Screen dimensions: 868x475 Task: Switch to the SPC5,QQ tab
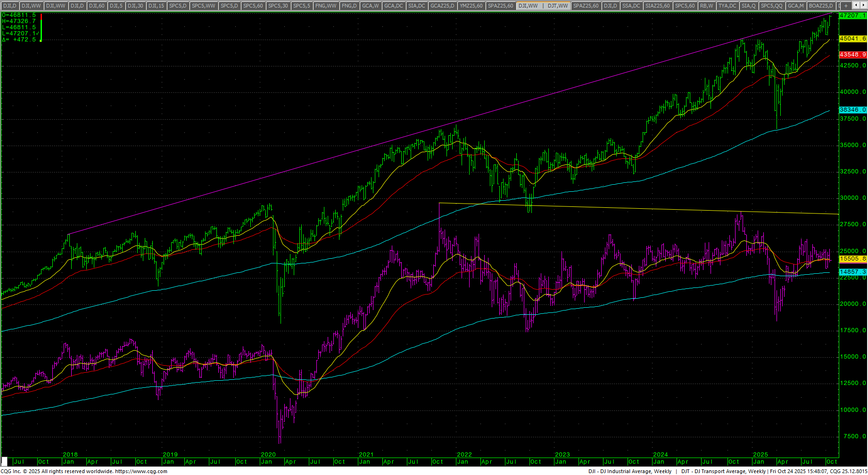pyautogui.click(x=772, y=6)
